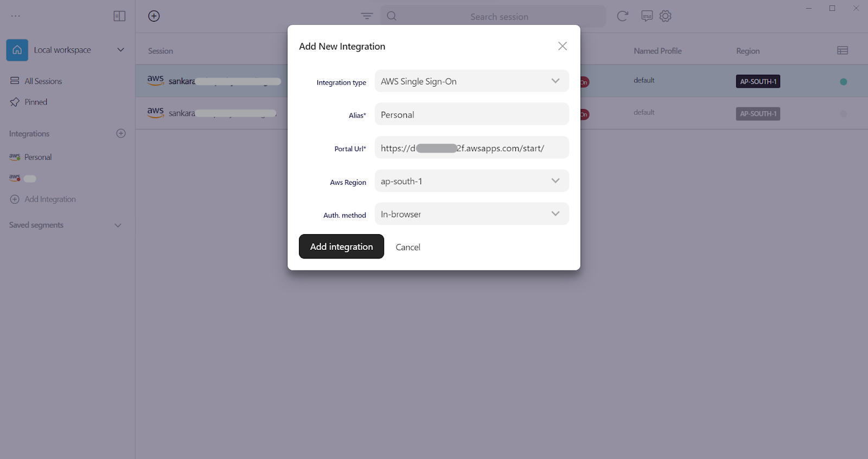Open the settings gear icon
Viewport: 868px width, 459px height.
coord(666,16)
